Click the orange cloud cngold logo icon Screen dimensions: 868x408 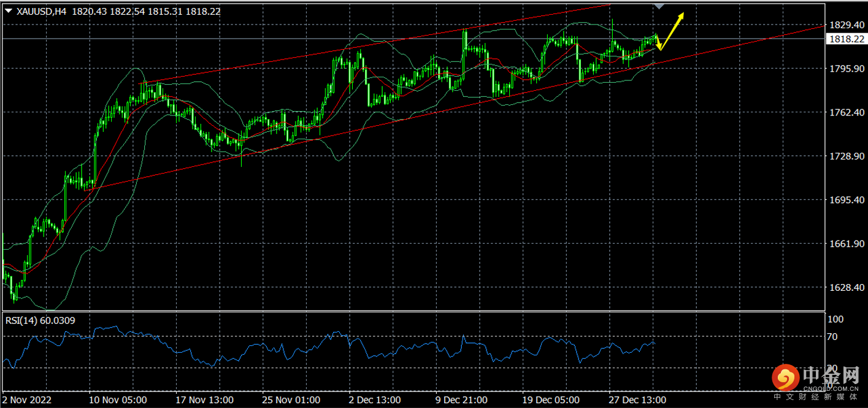click(784, 378)
